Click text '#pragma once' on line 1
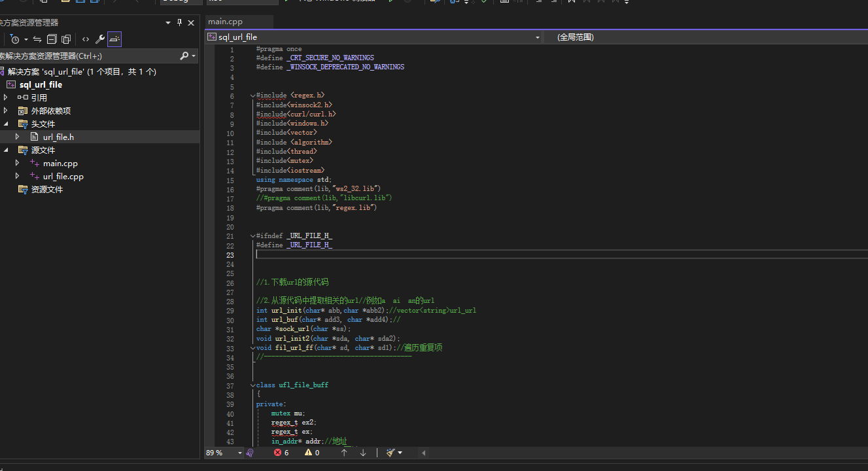The image size is (868, 471). coord(279,49)
